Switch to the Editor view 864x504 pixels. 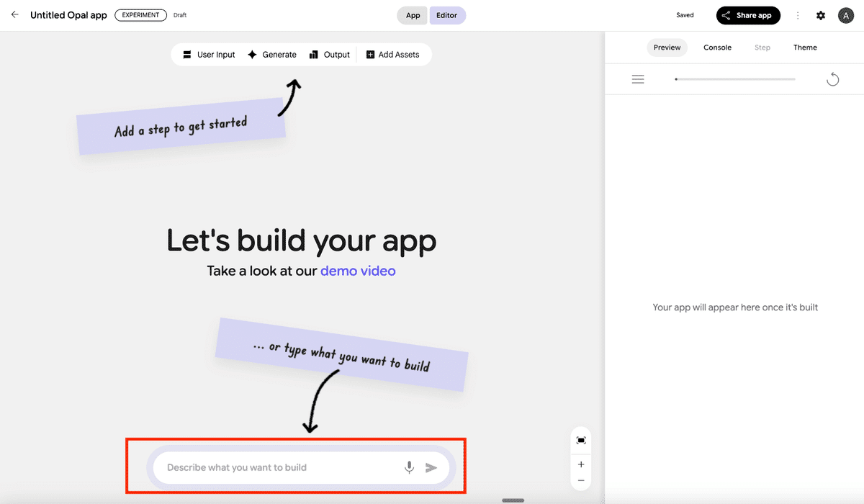pyautogui.click(x=447, y=15)
